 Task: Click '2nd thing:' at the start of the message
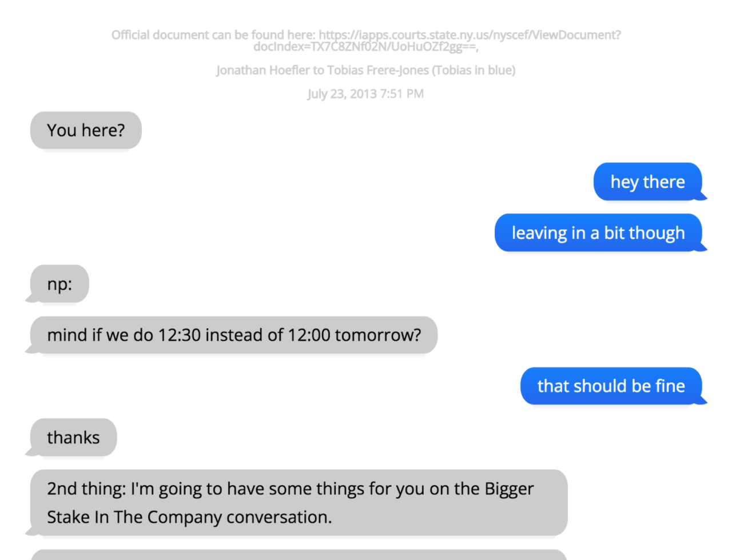click(x=86, y=489)
